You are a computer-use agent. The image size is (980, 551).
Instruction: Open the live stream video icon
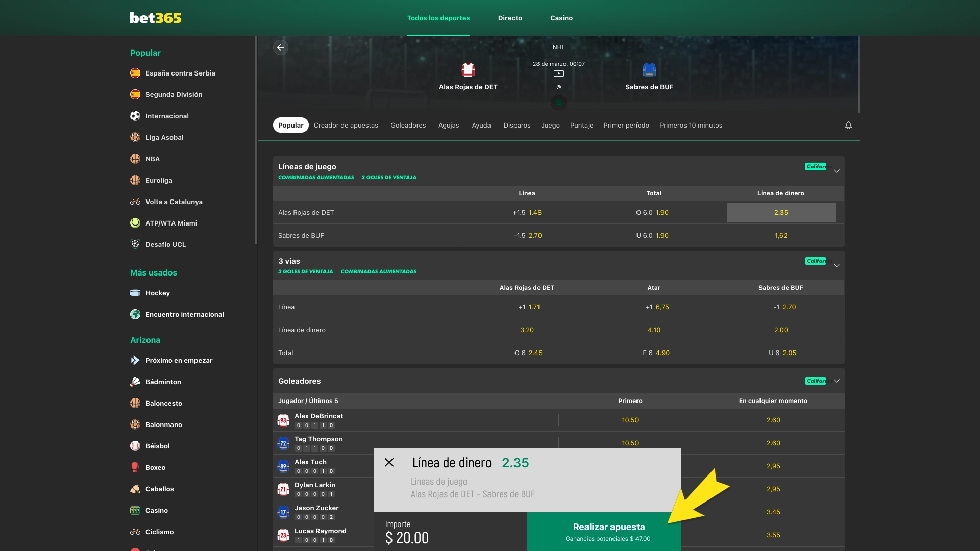[x=558, y=73]
